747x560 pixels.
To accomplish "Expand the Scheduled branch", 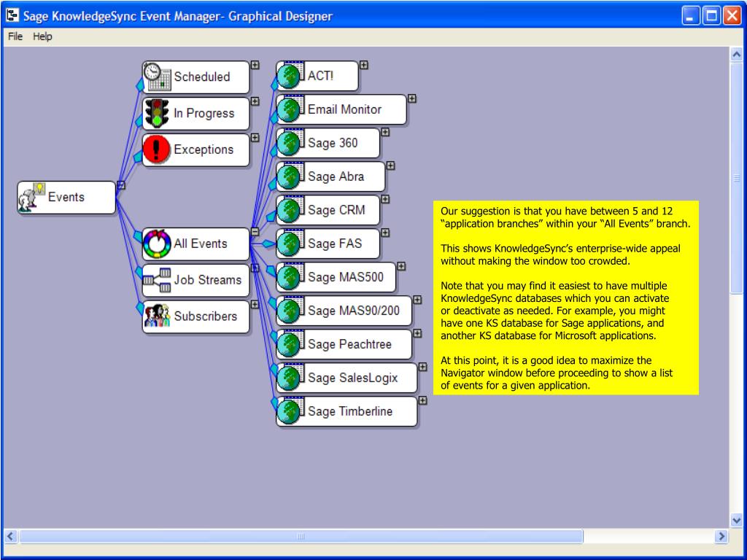I will pos(255,65).
